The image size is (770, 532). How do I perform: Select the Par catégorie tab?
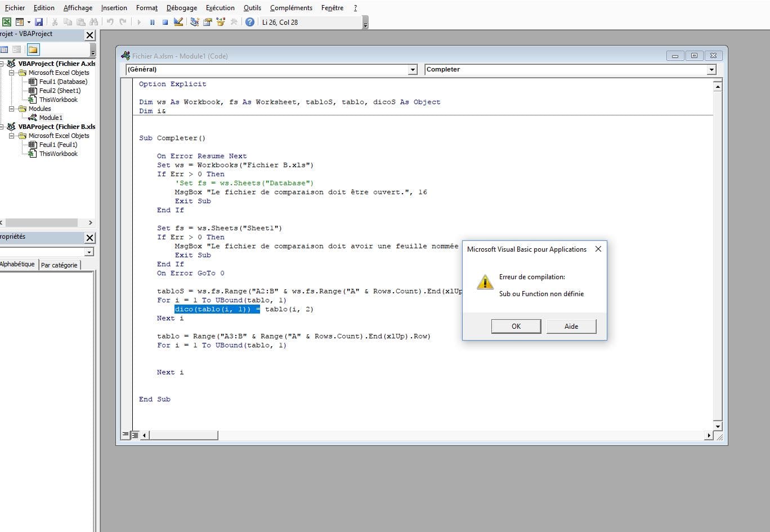tap(59, 265)
